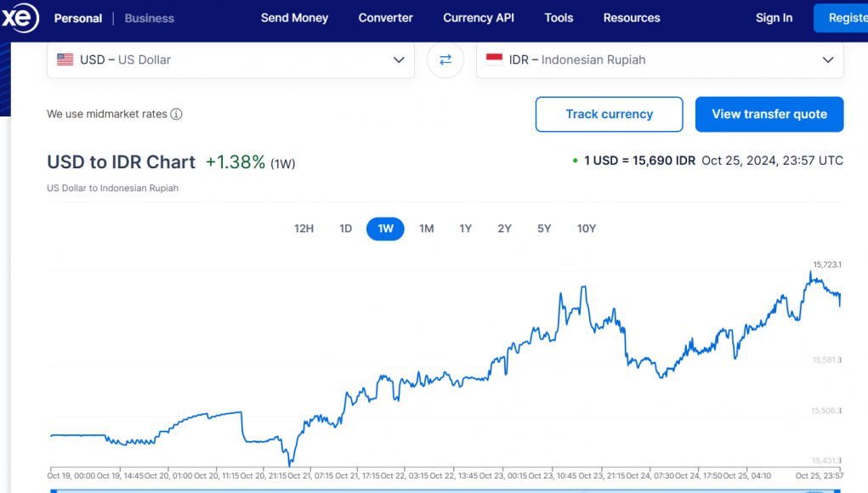Select the 12H chart range
The height and width of the screenshot is (493, 868).
coord(304,229)
